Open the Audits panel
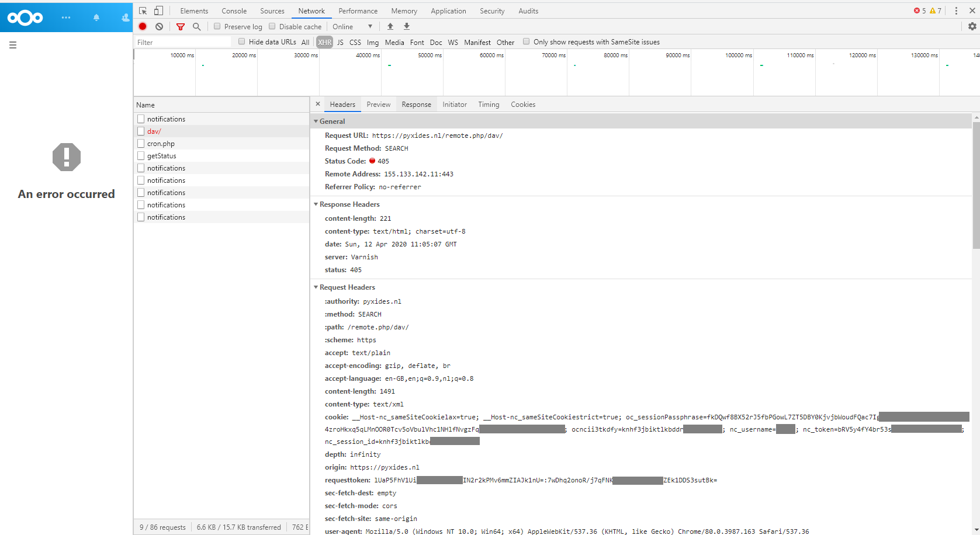 tap(528, 11)
